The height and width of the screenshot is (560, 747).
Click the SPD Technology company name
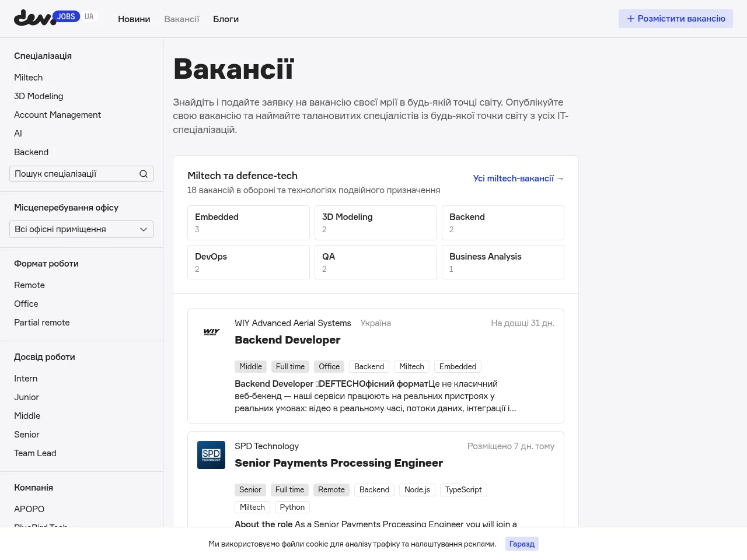click(x=267, y=446)
